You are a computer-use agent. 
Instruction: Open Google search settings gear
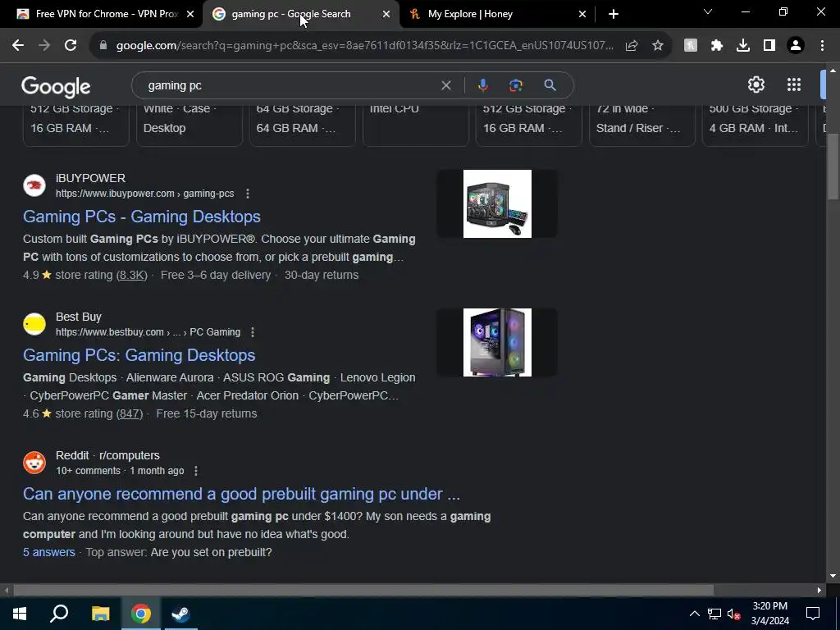click(756, 84)
